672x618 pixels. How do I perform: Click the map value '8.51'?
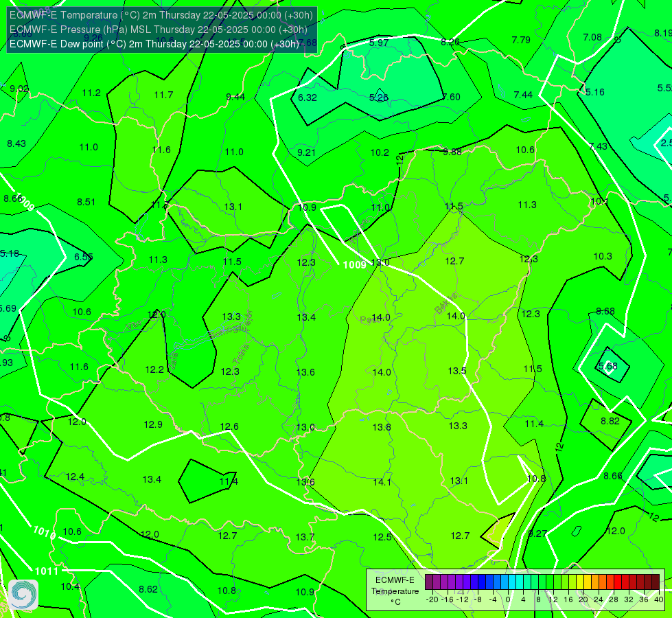(86, 202)
